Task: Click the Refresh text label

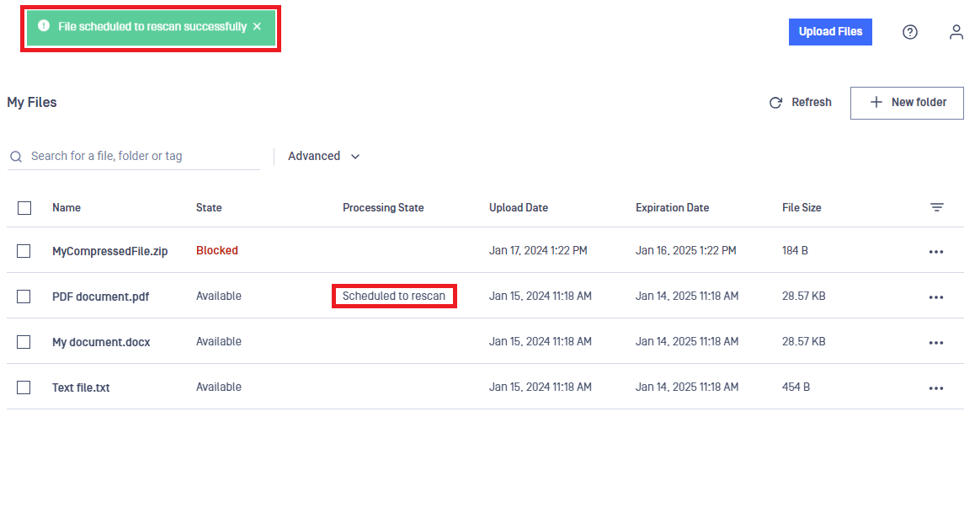Action: coord(812,102)
